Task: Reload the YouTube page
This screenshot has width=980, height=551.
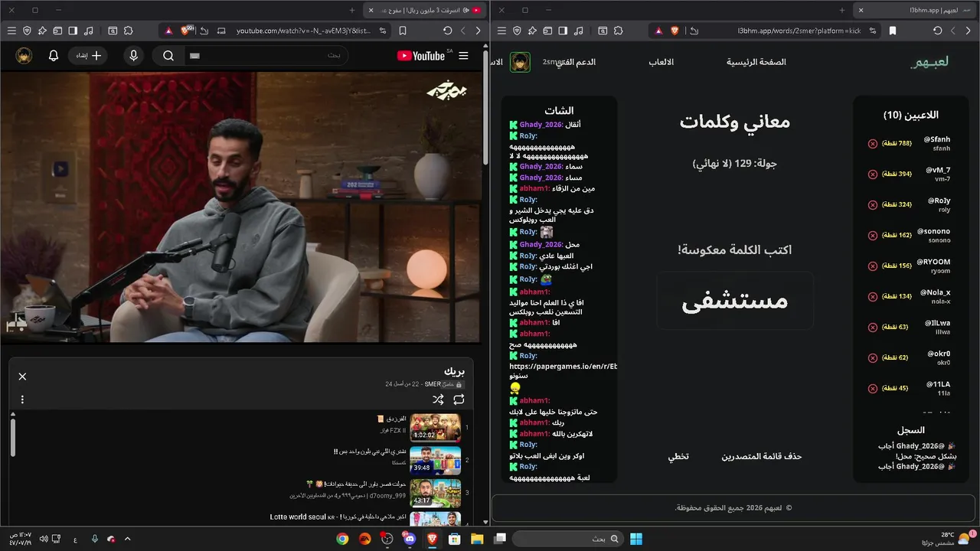Action: (x=448, y=31)
